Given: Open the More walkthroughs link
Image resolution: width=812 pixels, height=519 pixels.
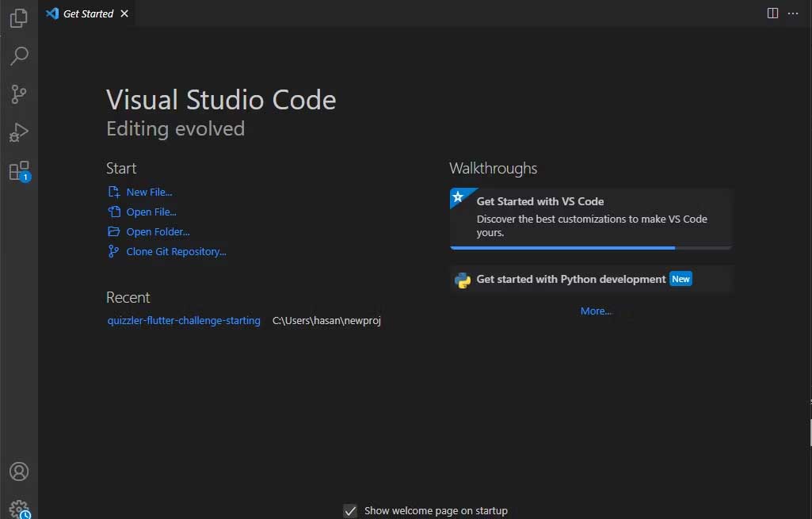Looking at the screenshot, I should (x=596, y=311).
